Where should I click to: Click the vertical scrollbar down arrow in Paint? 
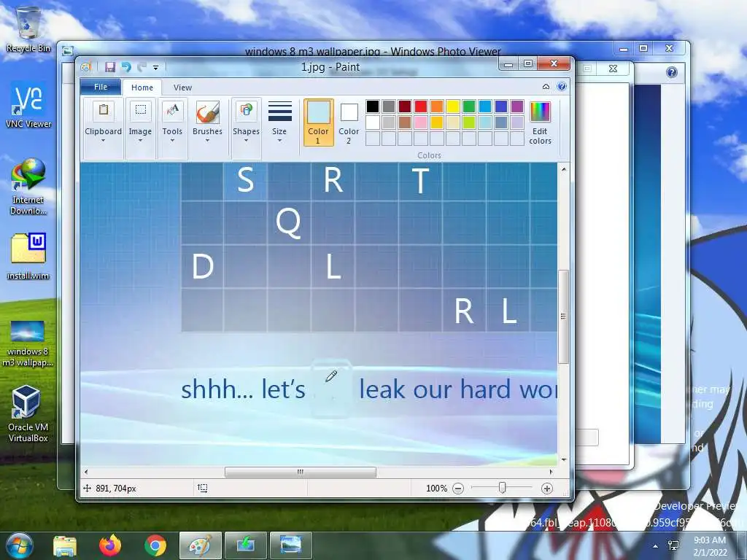click(564, 459)
